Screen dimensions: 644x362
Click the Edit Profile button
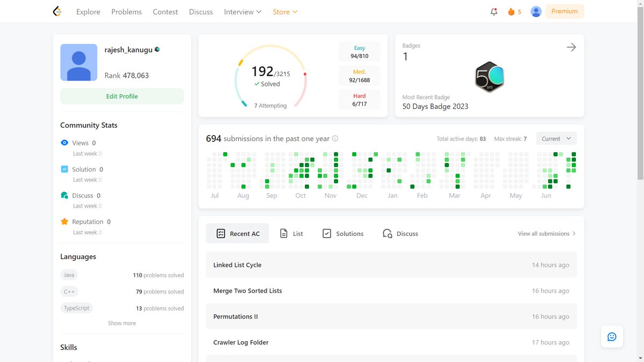[122, 96]
